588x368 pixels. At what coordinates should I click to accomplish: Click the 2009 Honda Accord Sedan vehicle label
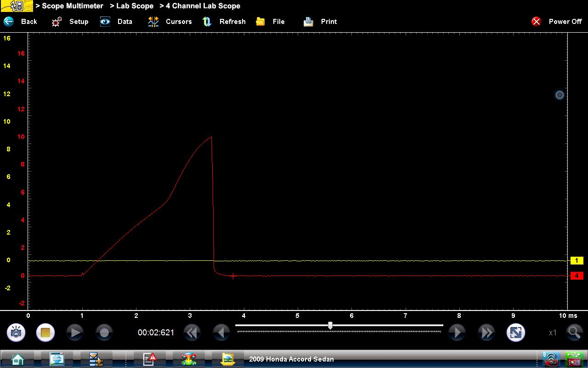pos(291,359)
